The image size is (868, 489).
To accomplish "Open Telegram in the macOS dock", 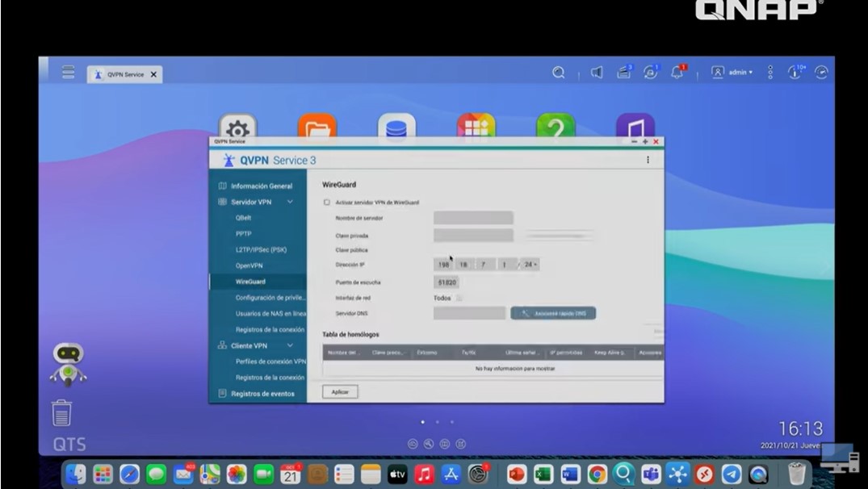I will click(732, 474).
